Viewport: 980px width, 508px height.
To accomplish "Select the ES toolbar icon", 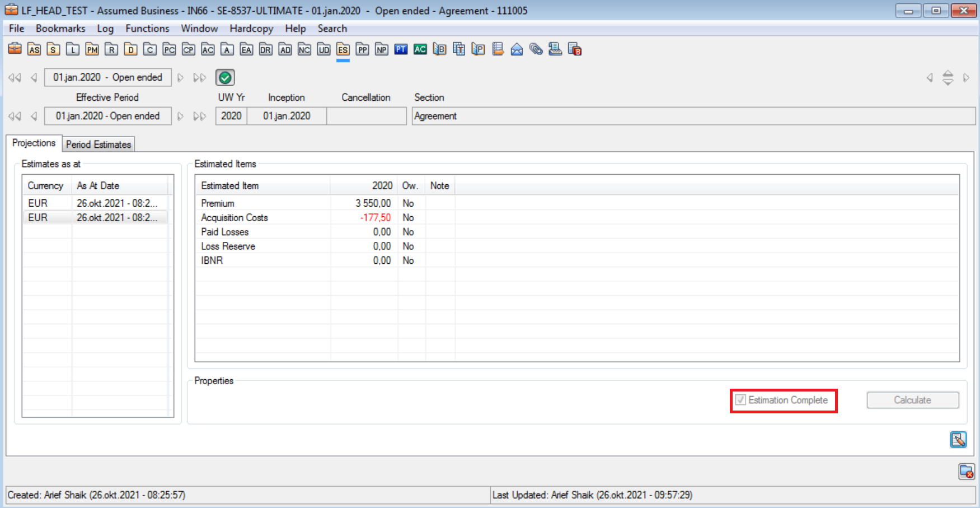I will 343,50.
